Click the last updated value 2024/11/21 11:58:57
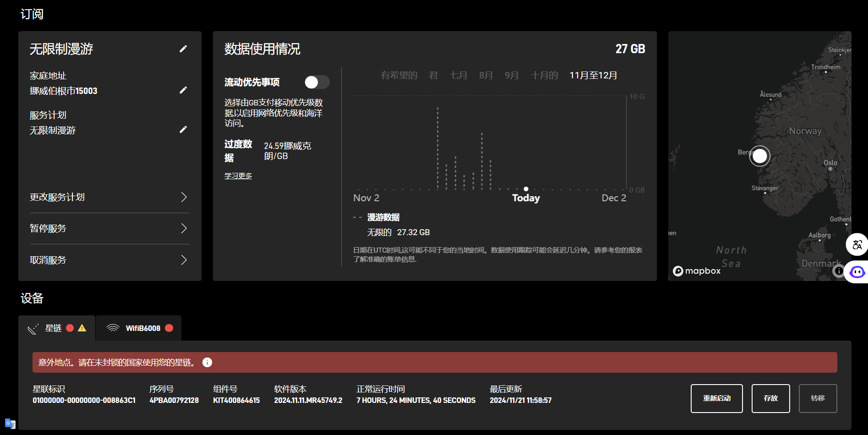The height and width of the screenshot is (435, 868). (521, 400)
